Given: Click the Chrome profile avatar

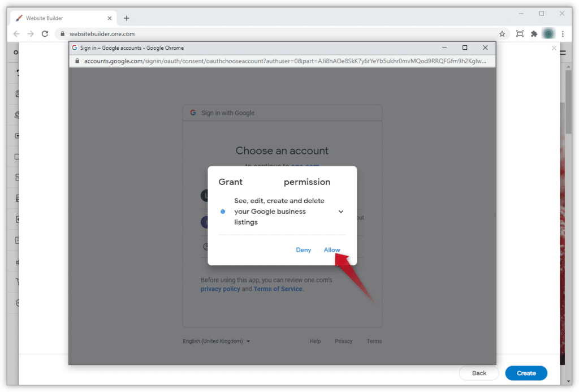Looking at the screenshot, I should (x=548, y=34).
